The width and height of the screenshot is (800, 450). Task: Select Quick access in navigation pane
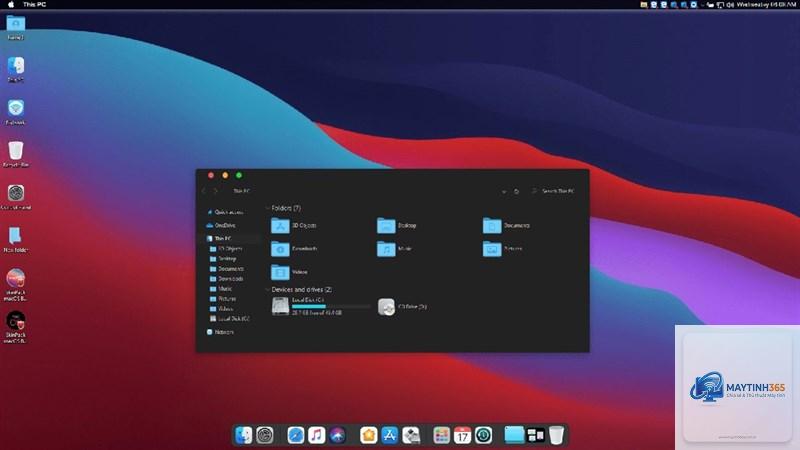(225, 212)
